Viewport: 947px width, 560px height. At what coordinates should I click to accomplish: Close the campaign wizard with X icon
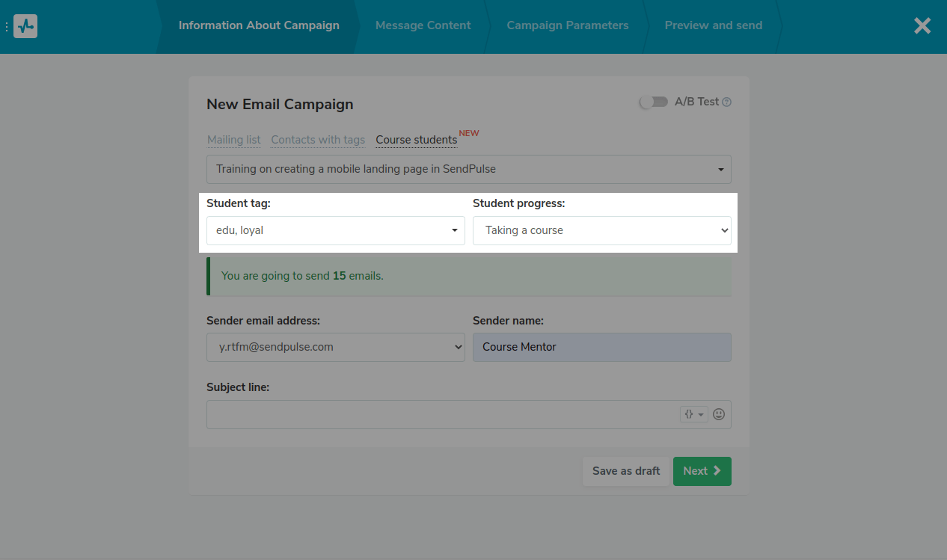[x=922, y=26]
